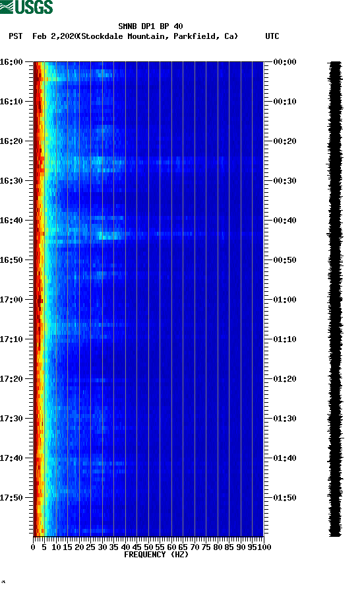Click the seismogram waveform trace

pos(335,299)
